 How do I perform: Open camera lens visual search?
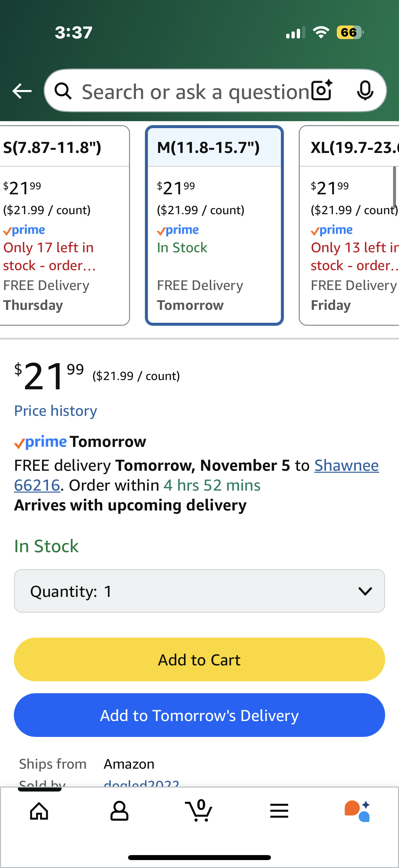point(322,91)
